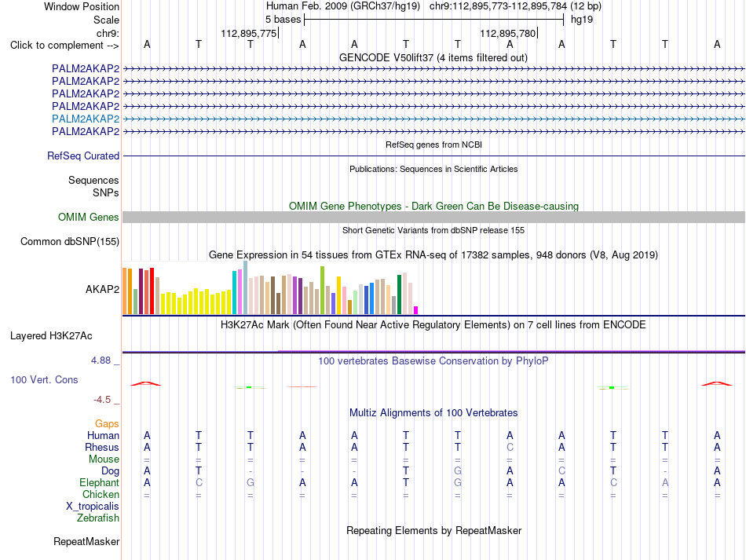The height and width of the screenshot is (560, 746).
Task: Click the -4.5 PhyloP lower scale value
Action: [102, 400]
